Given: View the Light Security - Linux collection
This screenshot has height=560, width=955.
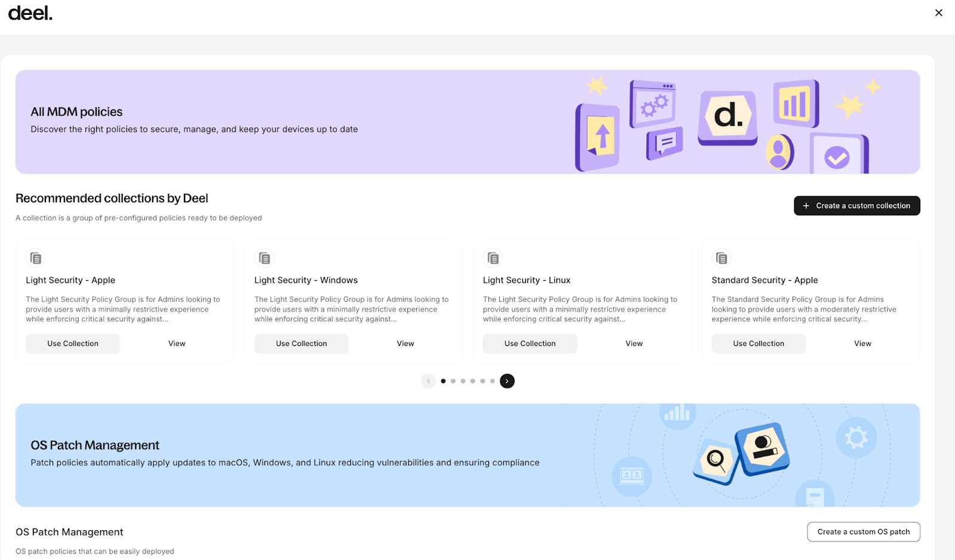Looking at the screenshot, I should (634, 344).
